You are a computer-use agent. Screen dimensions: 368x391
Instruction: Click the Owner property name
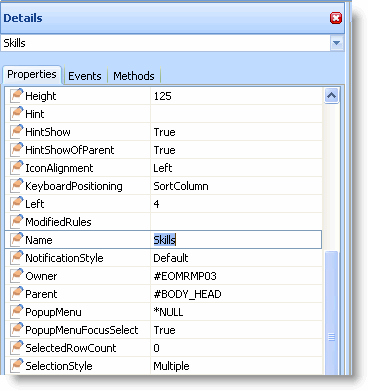[41, 276]
